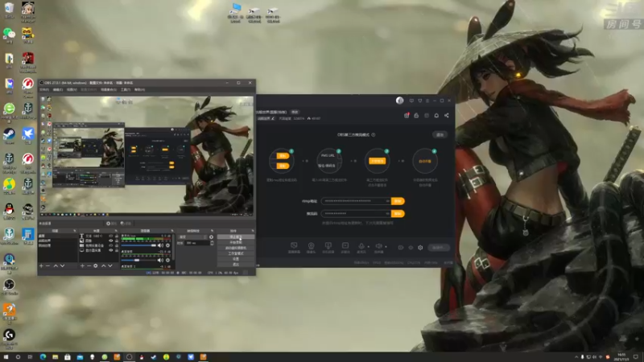Screen dimensions: 644x362
Task: Toggle lock on the display capture source
Action: [117, 250]
